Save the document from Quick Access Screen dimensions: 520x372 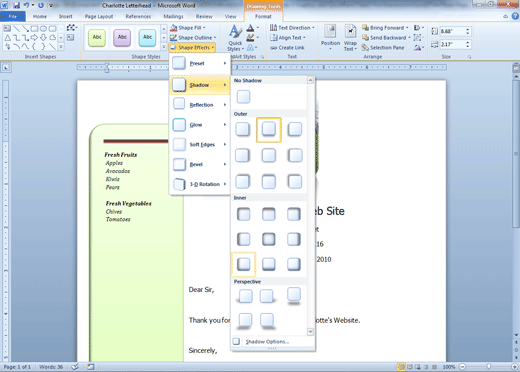click(16, 5)
